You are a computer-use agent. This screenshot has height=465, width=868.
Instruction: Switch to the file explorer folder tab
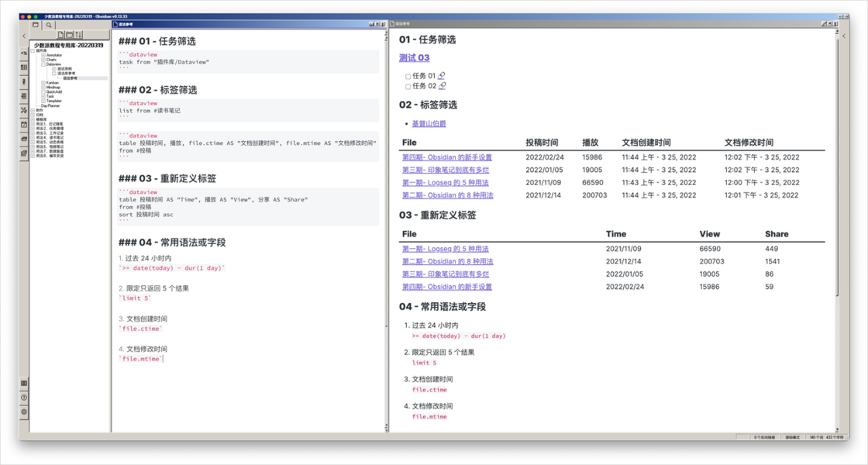tap(36, 25)
